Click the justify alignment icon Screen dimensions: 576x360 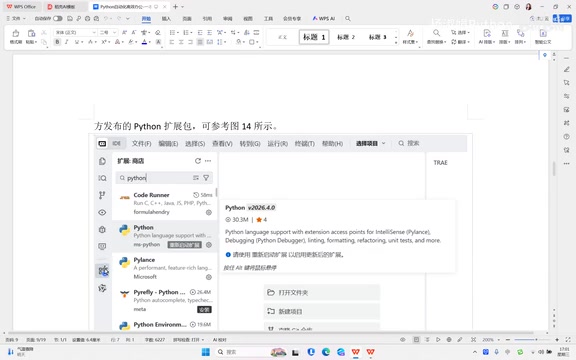pos(200,42)
